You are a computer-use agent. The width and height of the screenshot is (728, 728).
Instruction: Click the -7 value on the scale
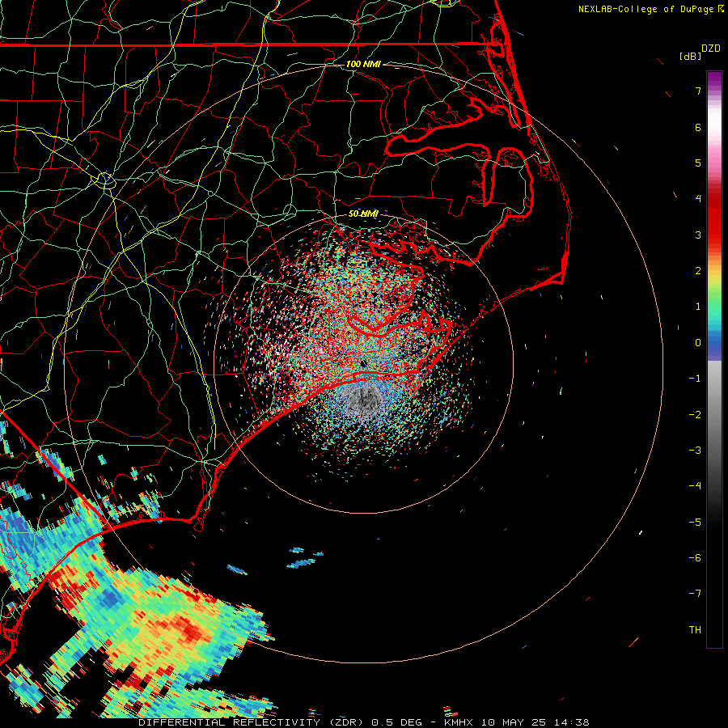(x=695, y=594)
